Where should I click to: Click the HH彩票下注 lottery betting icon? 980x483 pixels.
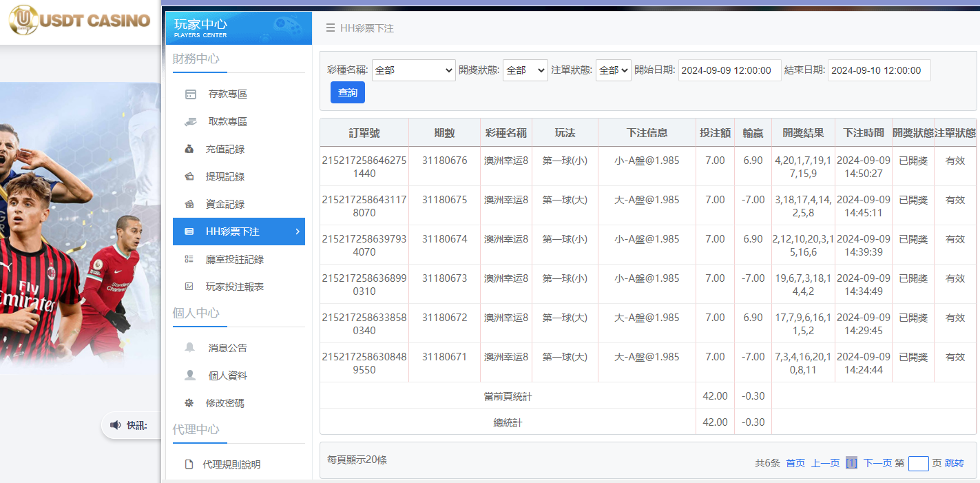(189, 232)
